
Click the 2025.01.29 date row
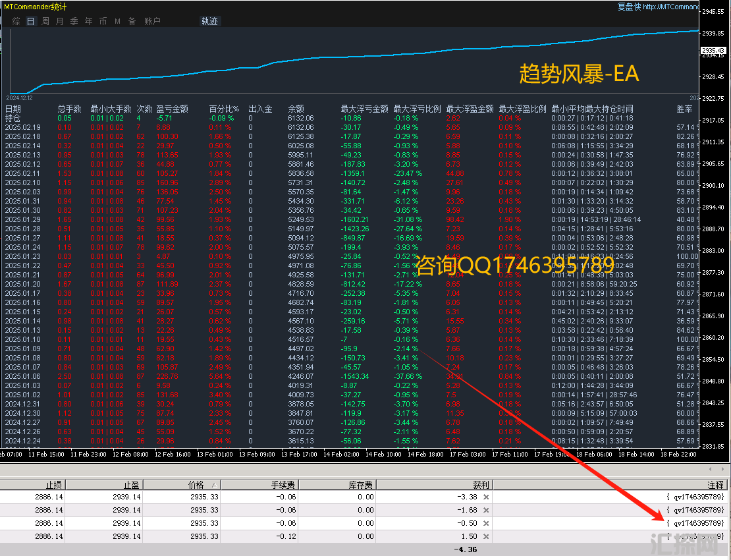coord(23,219)
